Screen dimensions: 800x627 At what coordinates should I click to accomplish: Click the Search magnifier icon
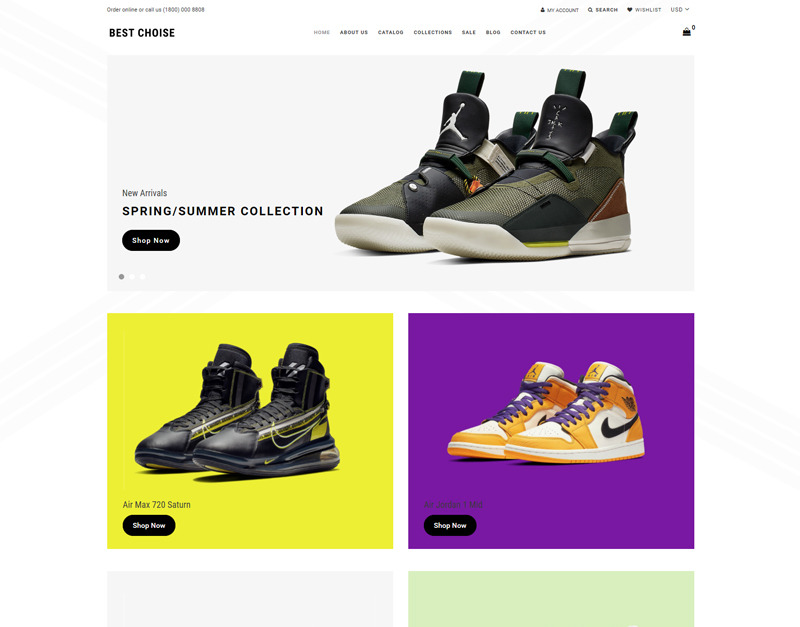coord(590,10)
